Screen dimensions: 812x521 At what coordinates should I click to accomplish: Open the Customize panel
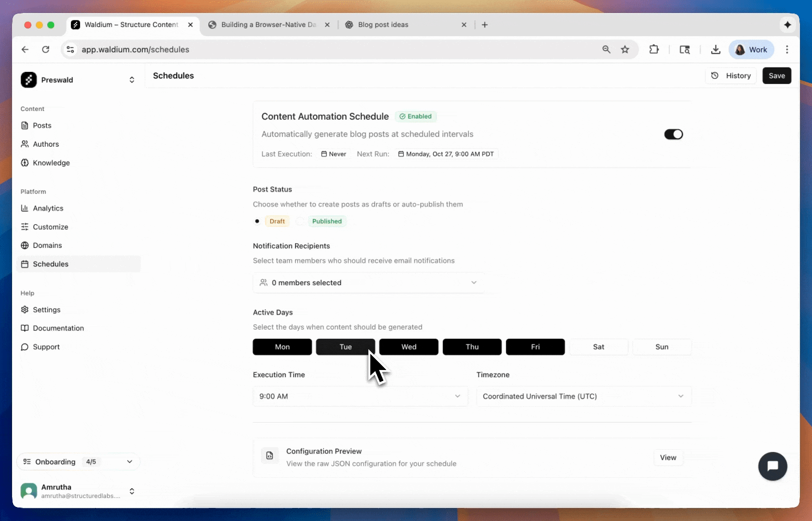51,227
